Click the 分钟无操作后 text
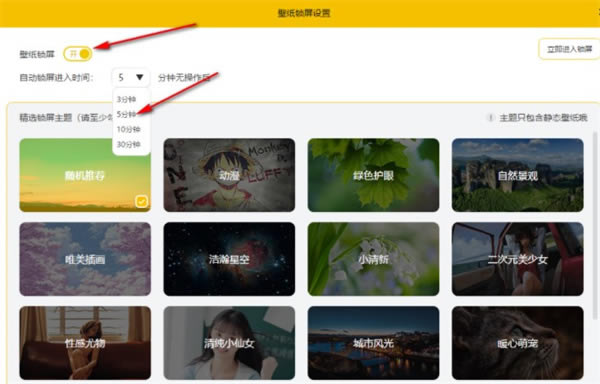600x384 pixels. [x=184, y=78]
